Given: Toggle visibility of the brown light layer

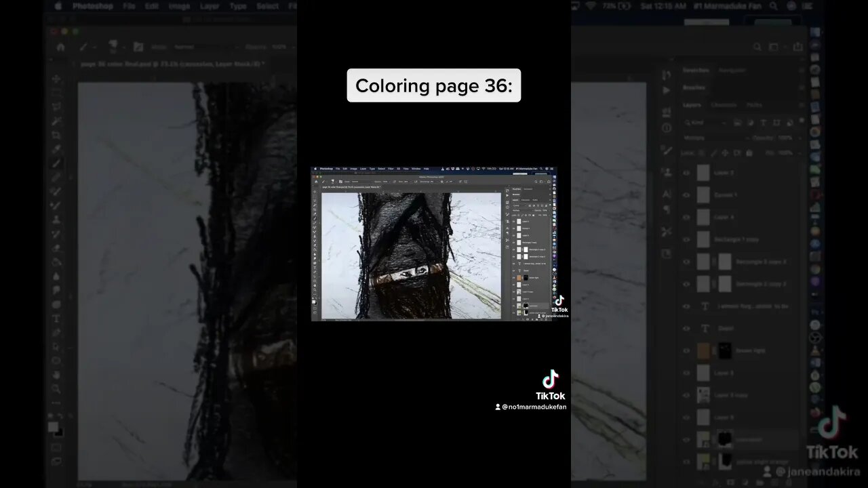Looking at the screenshot, I should pyautogui.click(x=686, y=351).
